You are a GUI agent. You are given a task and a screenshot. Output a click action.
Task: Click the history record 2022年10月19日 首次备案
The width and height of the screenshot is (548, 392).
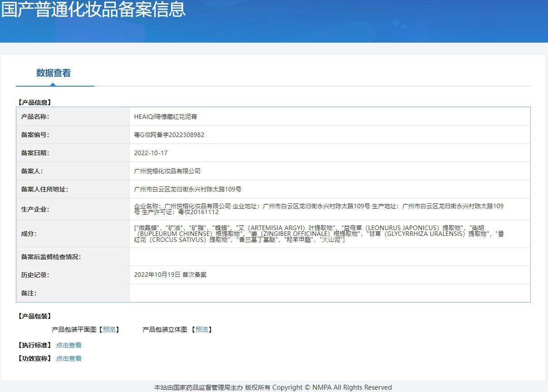170,274
